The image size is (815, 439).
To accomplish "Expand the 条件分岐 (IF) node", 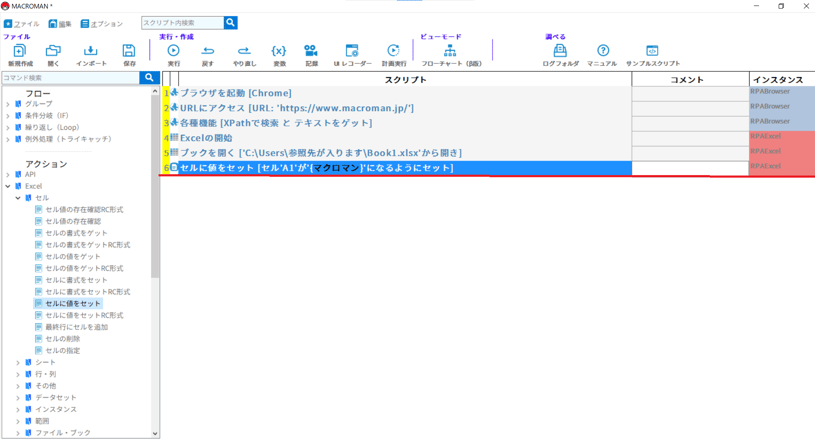I will point(8,115).
